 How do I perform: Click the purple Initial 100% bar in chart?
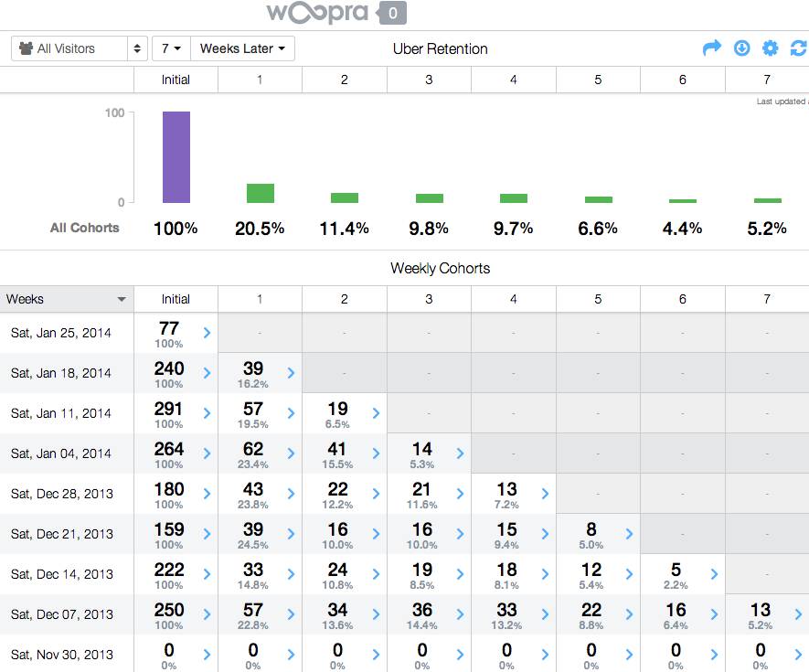pyautogui.click(x=176, y=157)
